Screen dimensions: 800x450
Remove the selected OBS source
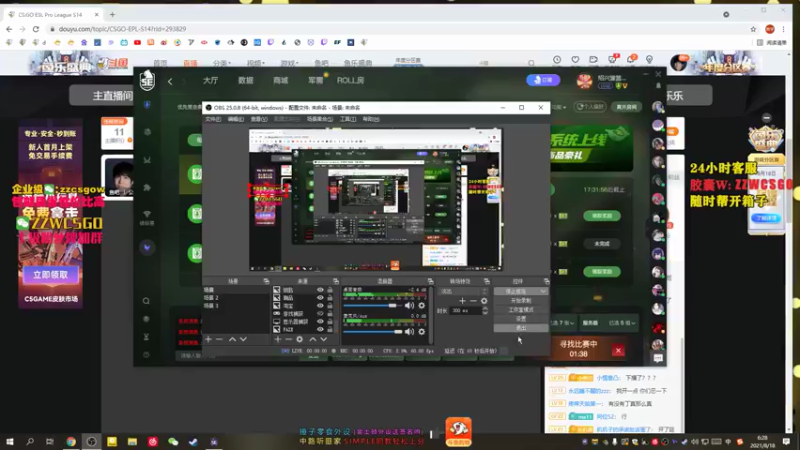click(288, 339)
